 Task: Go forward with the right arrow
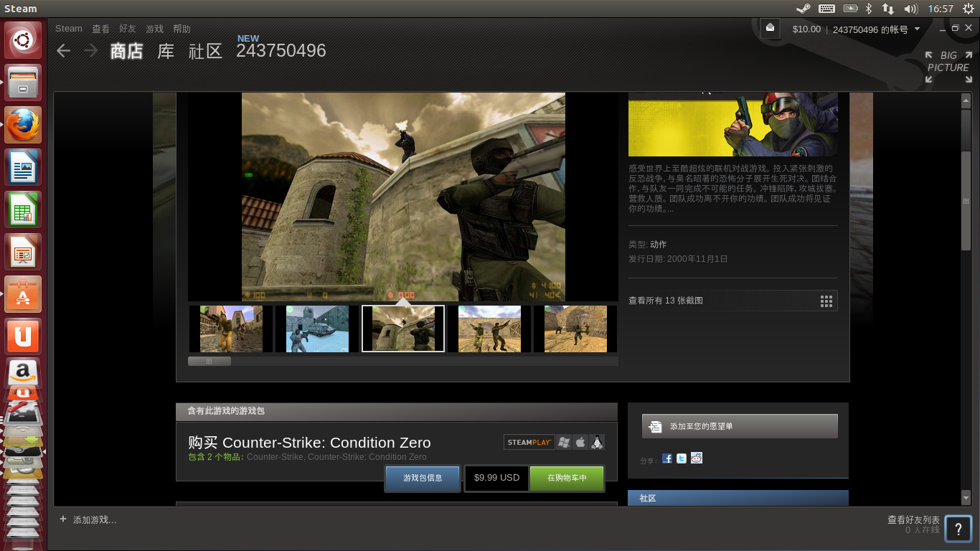90,50
